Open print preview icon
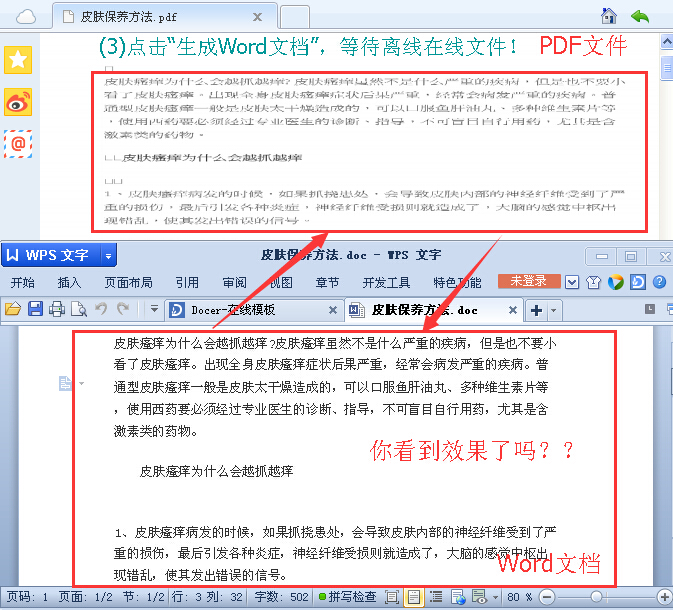673x610 pixels. point(79,309)
